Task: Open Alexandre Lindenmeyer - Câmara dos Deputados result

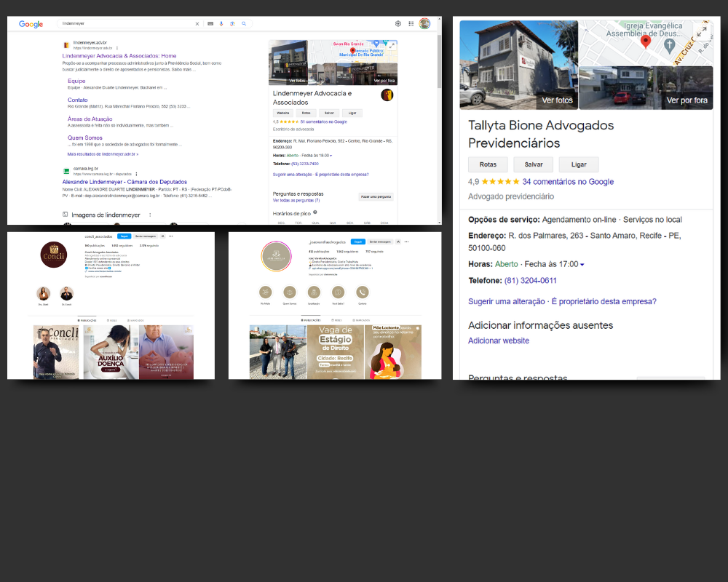Action: tap(124, 182)
